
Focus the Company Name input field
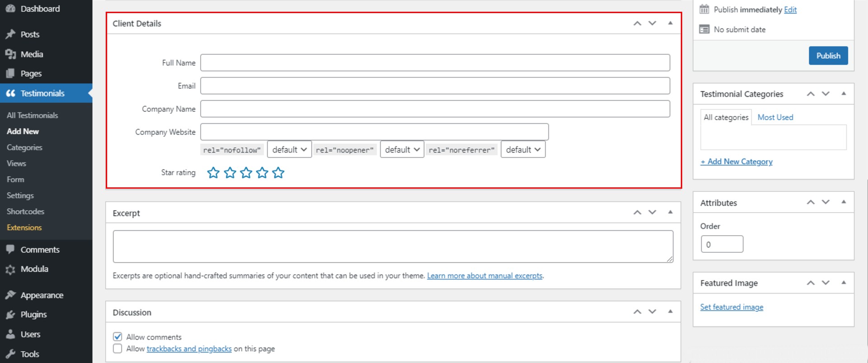(435, 109)
